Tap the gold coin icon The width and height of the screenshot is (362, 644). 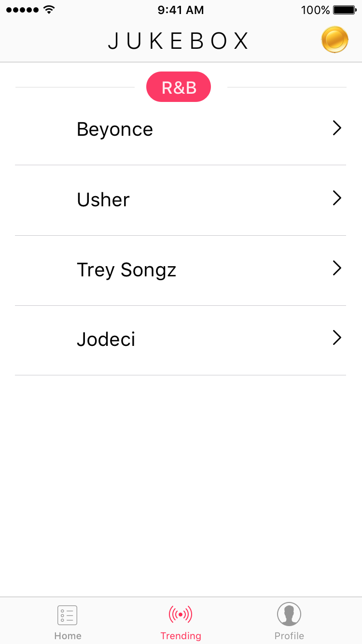pyautogui.click(x=335, y=40)
